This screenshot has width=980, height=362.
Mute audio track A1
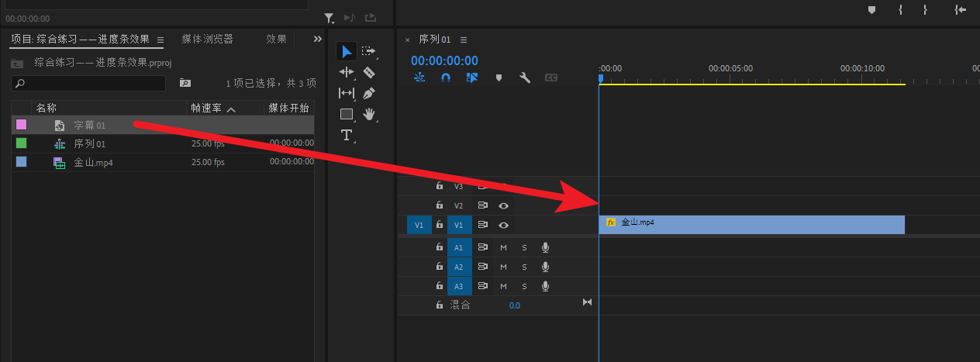503,247
